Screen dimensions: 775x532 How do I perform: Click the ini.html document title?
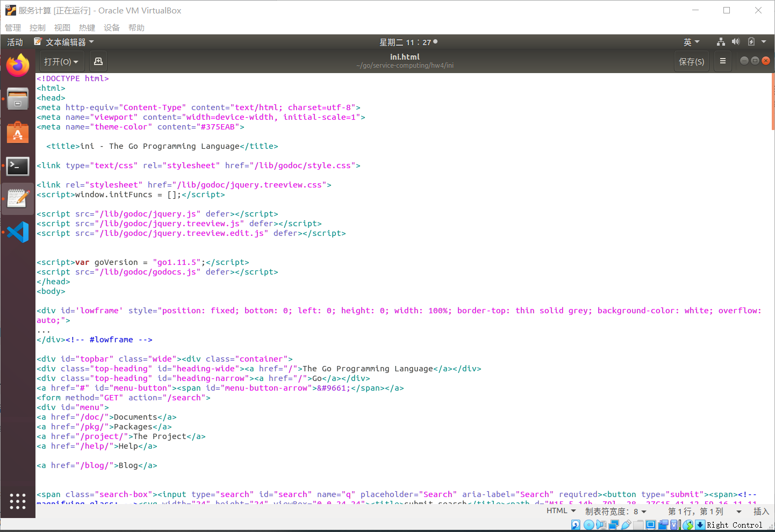(405, 56)
